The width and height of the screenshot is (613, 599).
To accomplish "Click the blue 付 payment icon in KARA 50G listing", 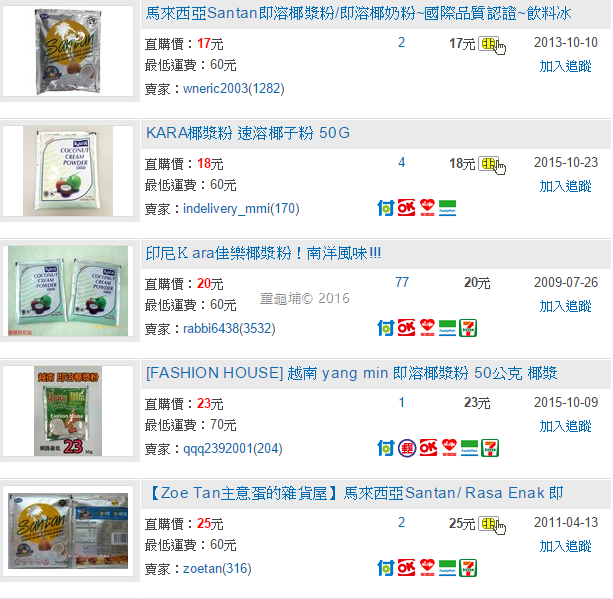I will click(385, 208).
